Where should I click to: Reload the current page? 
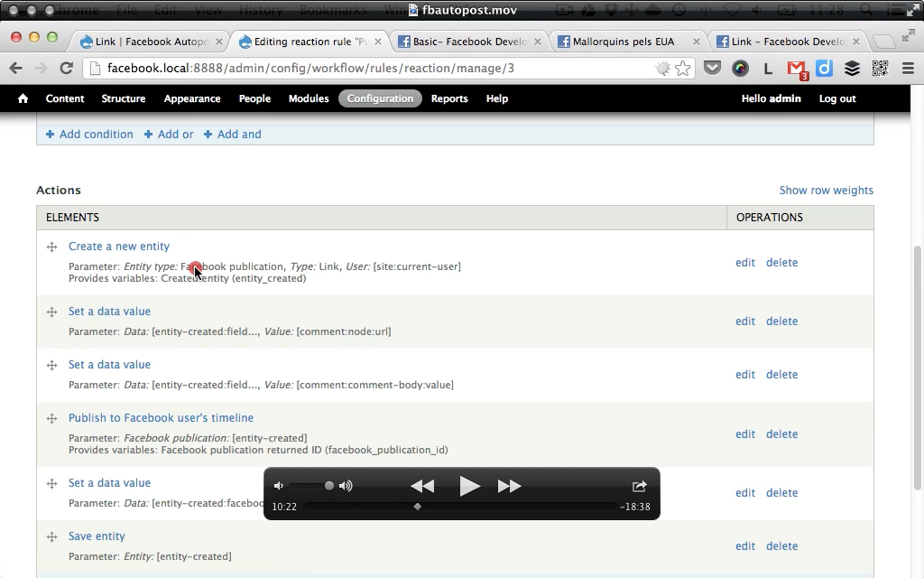coord(66,69)
